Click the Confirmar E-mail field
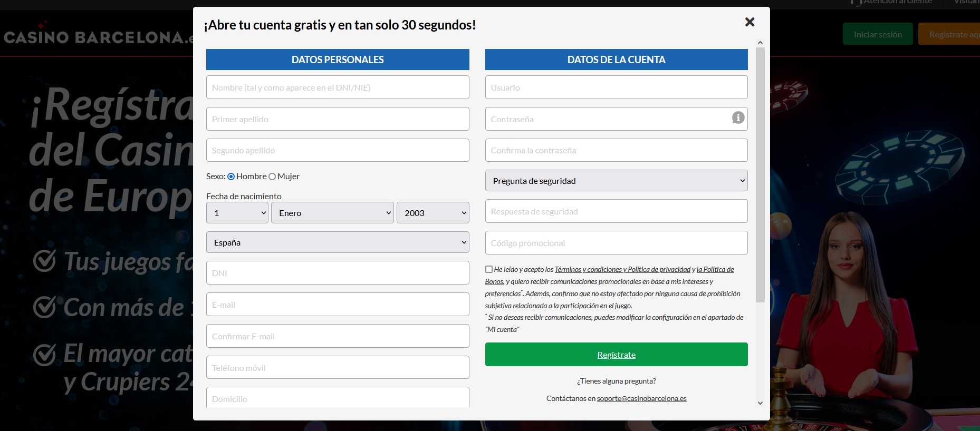The height and width of the screenshot is (431, 980). pyautogui.click(x=338, y=336)
